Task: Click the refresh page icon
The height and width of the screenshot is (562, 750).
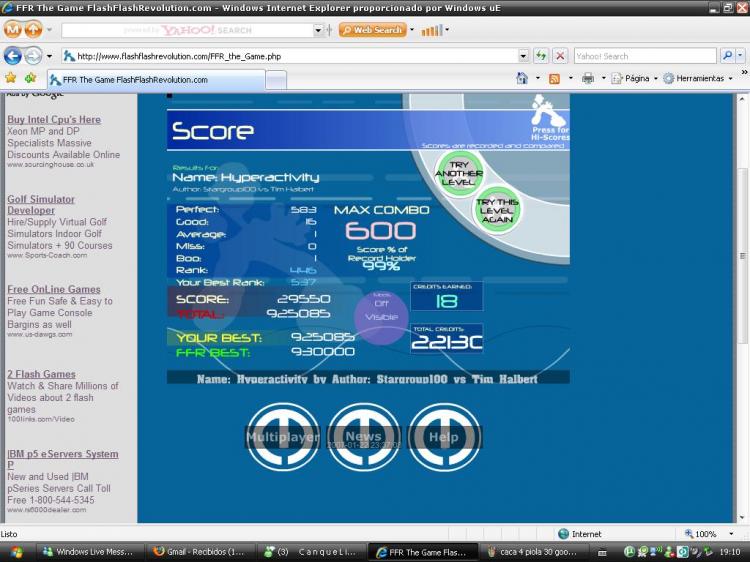Action: click(x=541, y=56)
